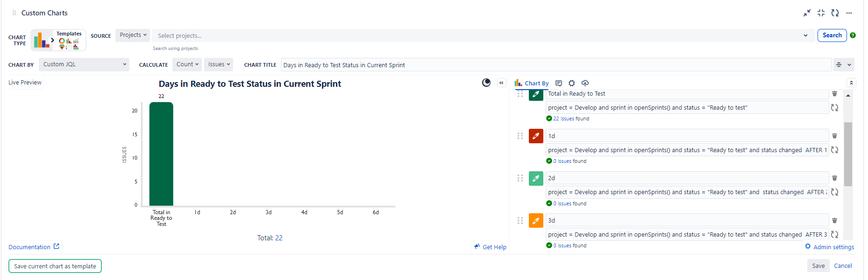
Task: Click the Save button
Action: point(818,266)
